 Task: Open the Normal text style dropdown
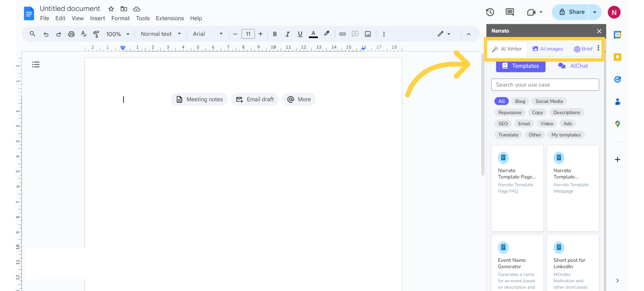coord(161,34)
